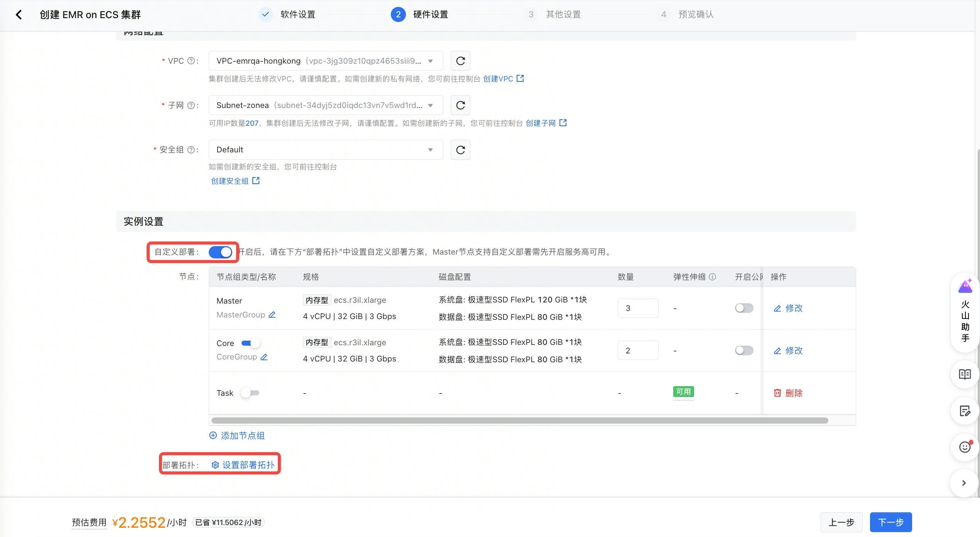Select the other settings step
The width and height of the screenshot is (980, 537).
pyautogui.click(x=553, y=15)
